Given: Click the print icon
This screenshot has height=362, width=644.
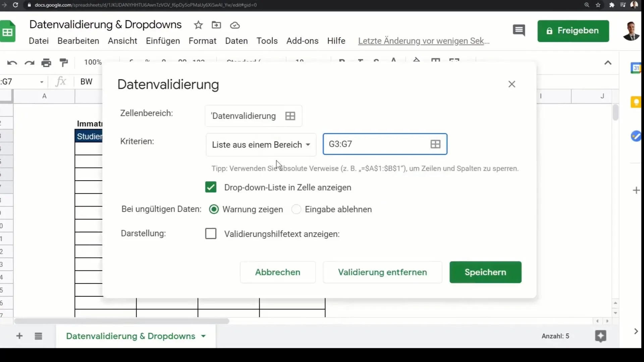Looking at the screenshot, I should (46, 63).
